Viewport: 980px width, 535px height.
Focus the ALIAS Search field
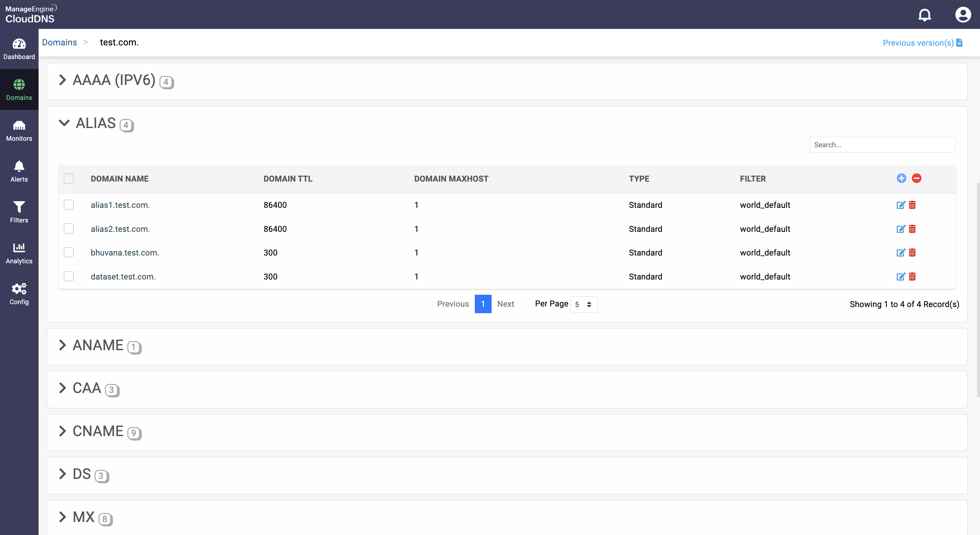click(x=882, y=145)
